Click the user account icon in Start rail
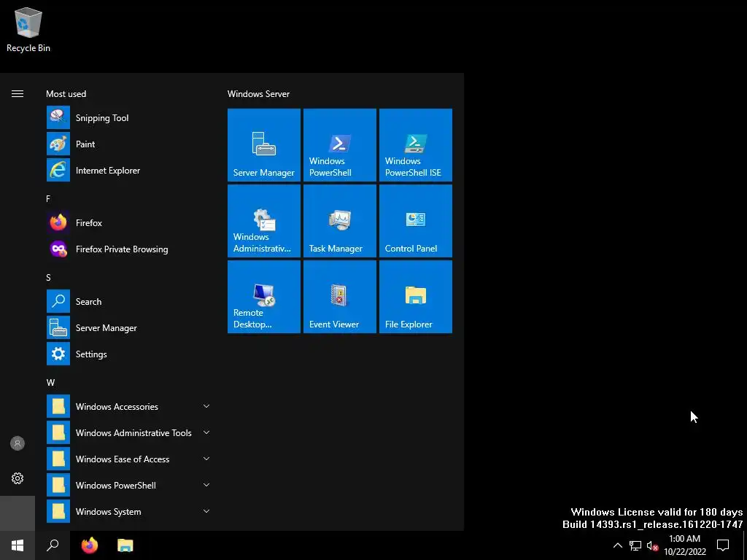 [18, 443]
